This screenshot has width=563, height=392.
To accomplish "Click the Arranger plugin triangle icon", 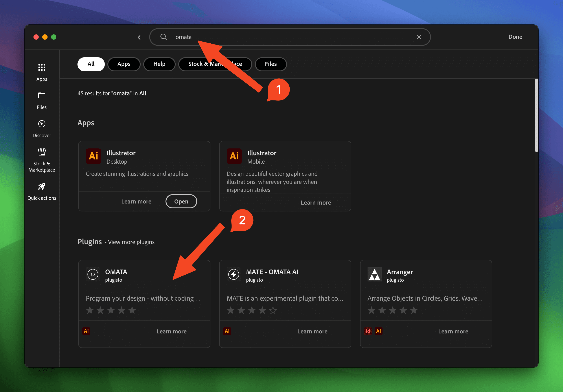I will point(374,274).
